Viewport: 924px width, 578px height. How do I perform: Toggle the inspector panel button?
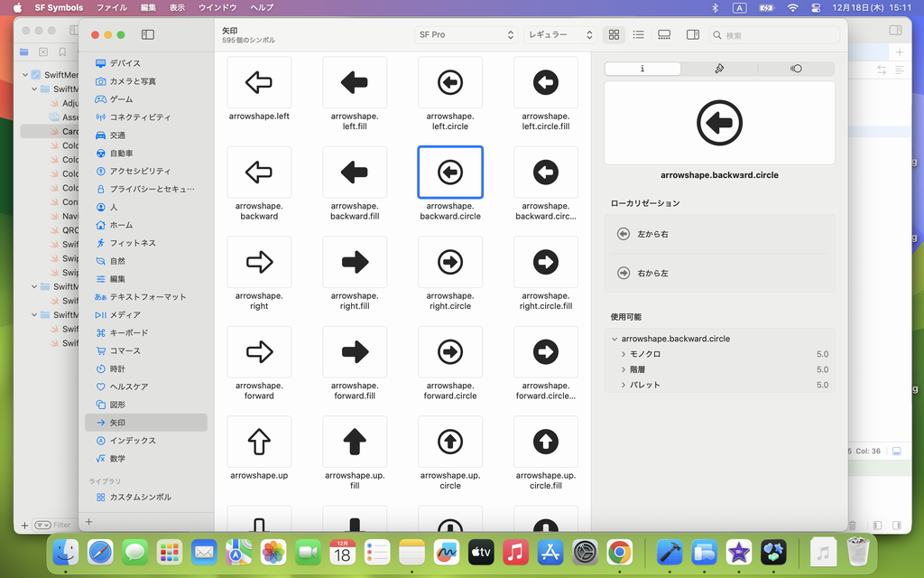pyautogui.click(x=692, y=34)
